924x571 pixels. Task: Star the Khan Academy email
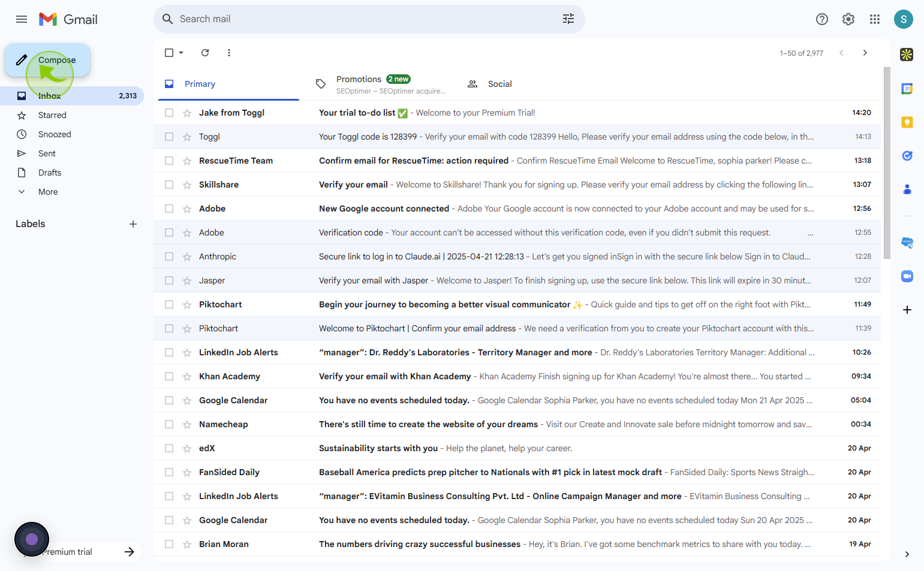pyautogui.click(x=187, y=376)
